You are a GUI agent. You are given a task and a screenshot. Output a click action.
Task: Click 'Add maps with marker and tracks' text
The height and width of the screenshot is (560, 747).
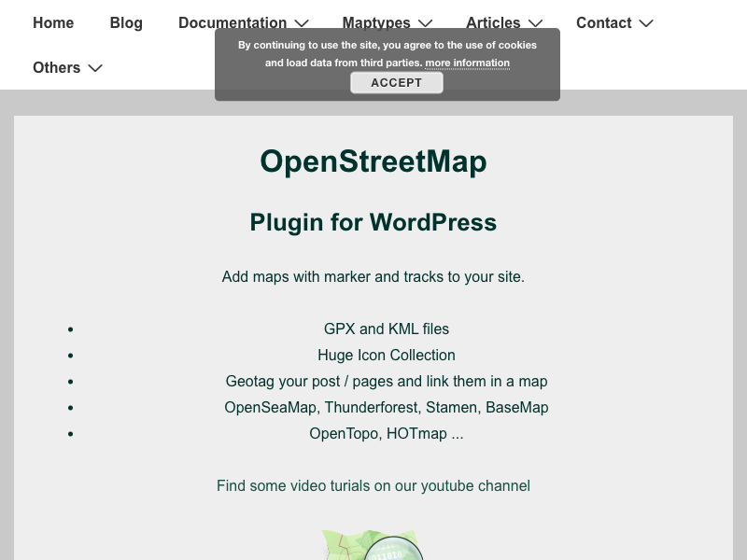[x=373, y=276]
